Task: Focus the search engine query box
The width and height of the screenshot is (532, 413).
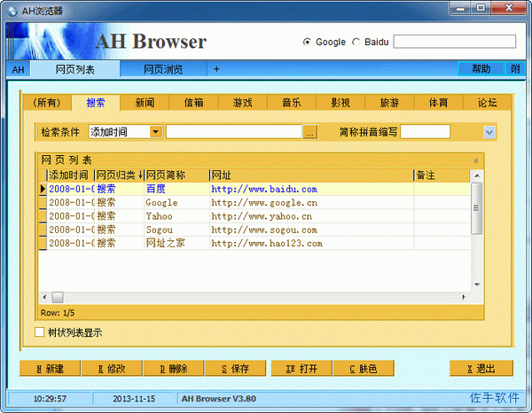Action: point(454,42)
